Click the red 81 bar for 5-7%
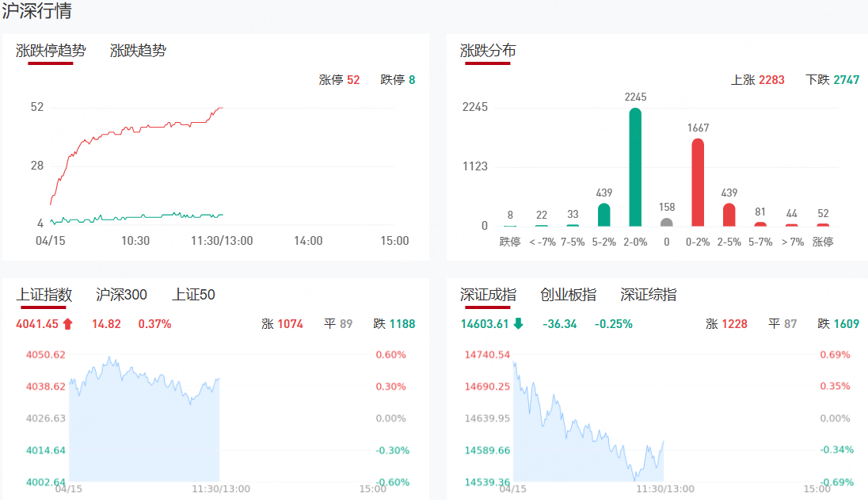This screenshot has width=868, height=500. click(760, 224)
